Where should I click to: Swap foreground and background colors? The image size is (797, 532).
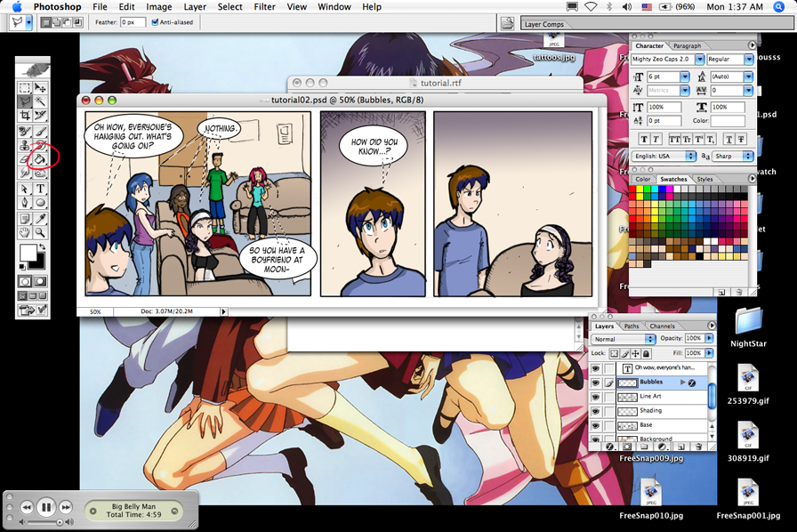point(42,247)
